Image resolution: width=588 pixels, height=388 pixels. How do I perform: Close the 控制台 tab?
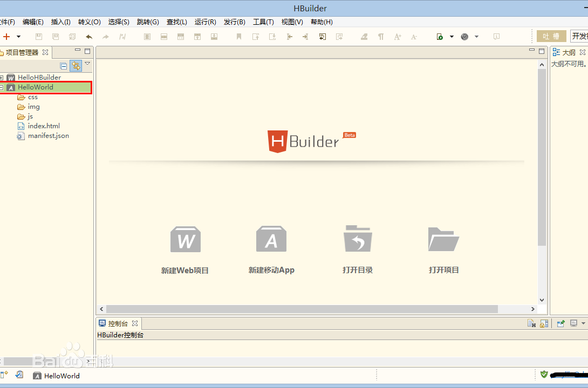(x=135, y=323)
